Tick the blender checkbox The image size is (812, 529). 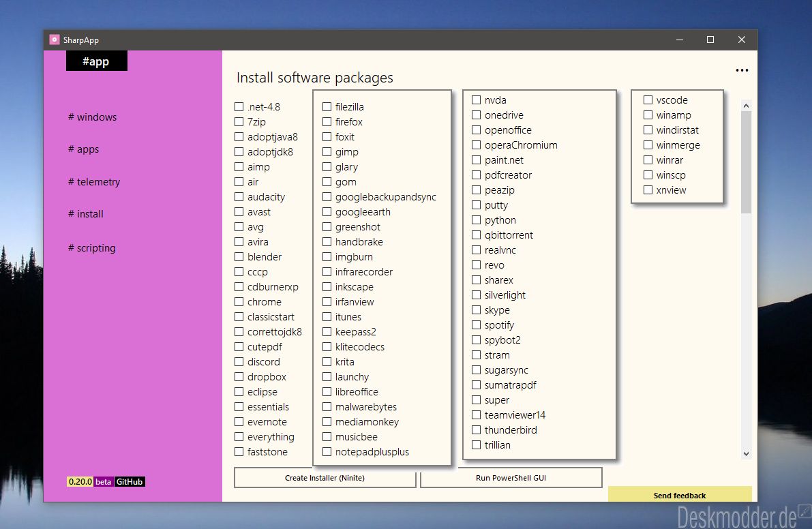pos(239,257)
